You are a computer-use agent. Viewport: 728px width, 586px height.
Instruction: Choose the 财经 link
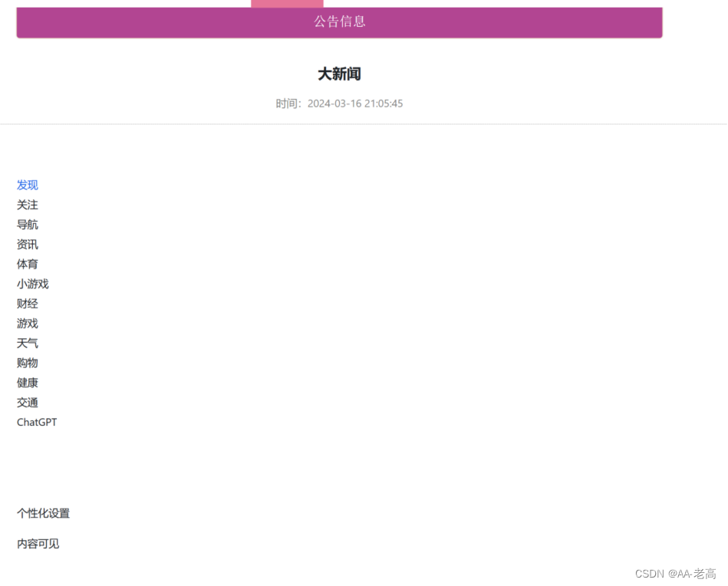coord(28,304)
